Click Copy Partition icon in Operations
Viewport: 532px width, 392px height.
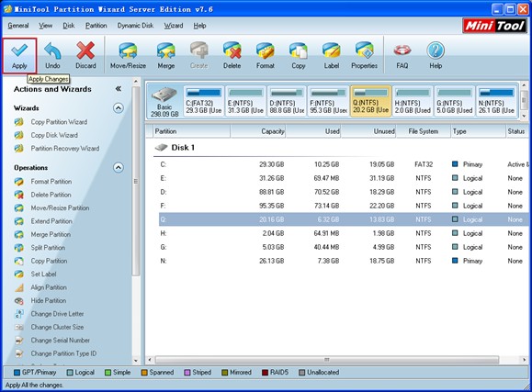pyautogui.click(x=19, y=261)
